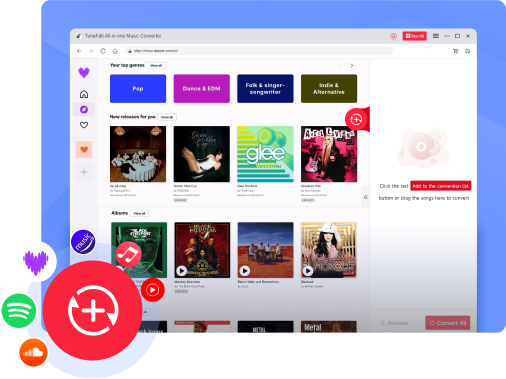Click View all next to Albums
This screenshot has height=379, width=506.
pyautogui.click(x=139, y=213)
